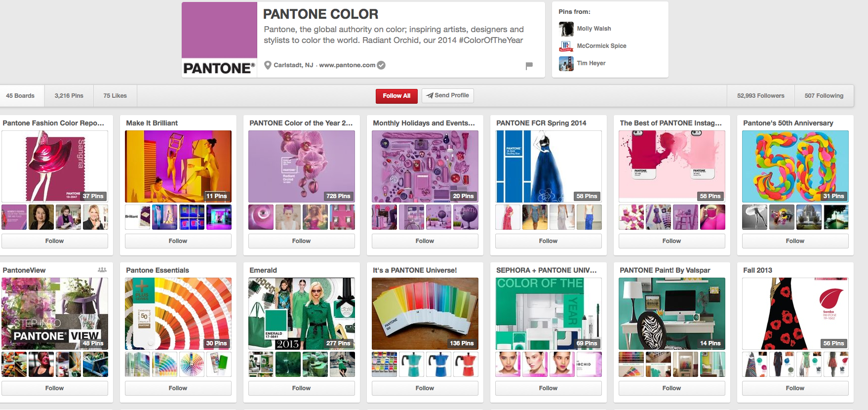
Task: Open the Emerald board title
Action: point(263,270)
